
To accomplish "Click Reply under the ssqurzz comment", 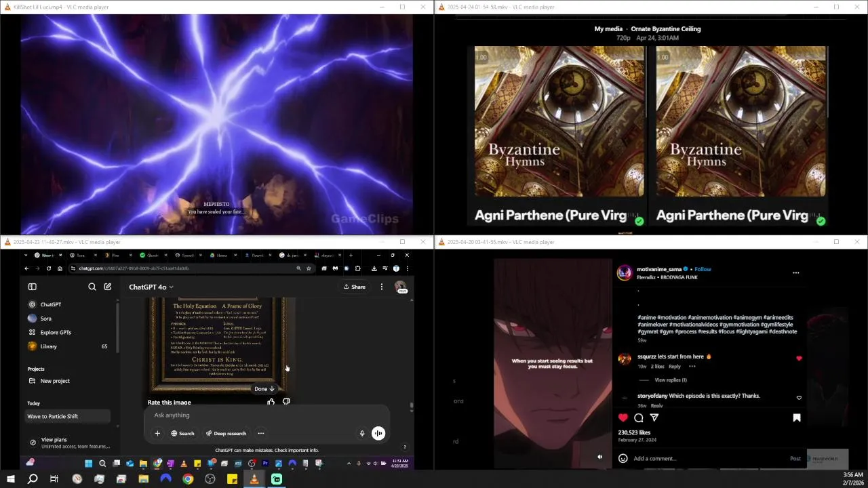I will 675,367.
